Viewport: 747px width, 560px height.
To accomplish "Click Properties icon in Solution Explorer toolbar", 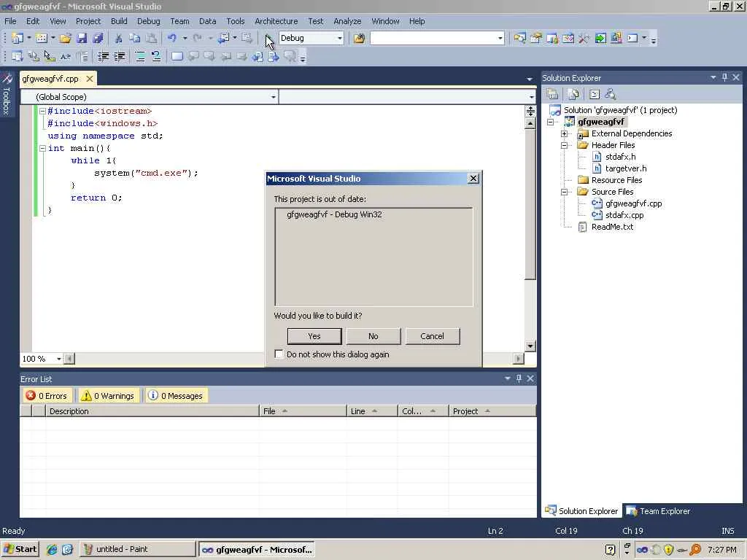I will pos(552,94).
